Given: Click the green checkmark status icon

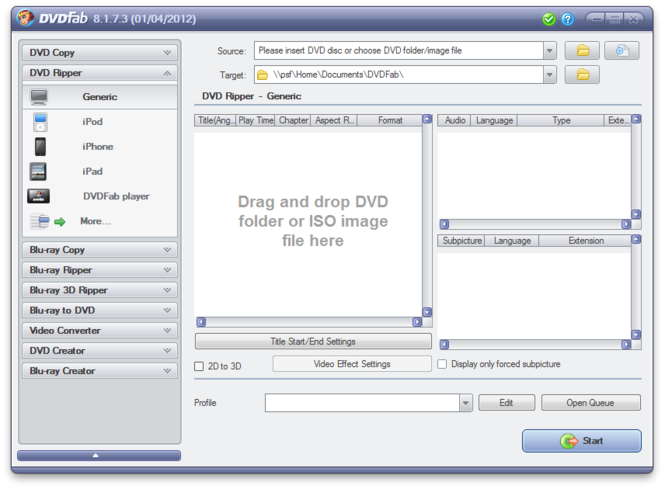Looking at the screenshot, I should tap(549, 19).
